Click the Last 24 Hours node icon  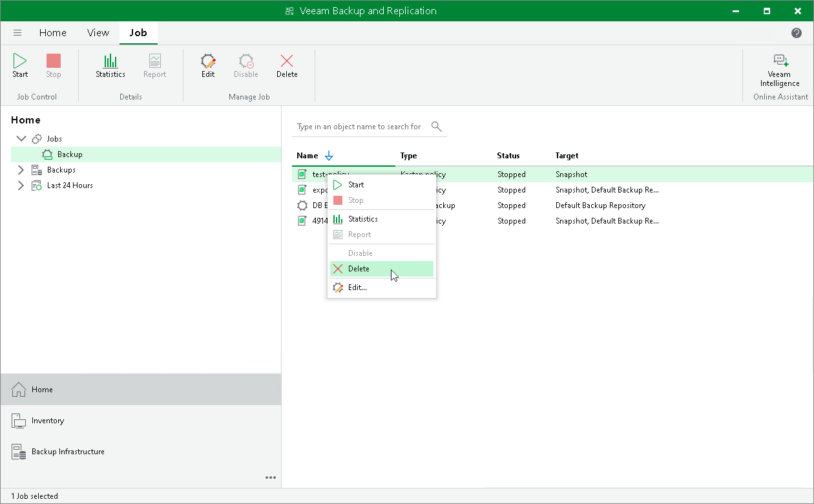pyautogui.click(x=37, y=185)
